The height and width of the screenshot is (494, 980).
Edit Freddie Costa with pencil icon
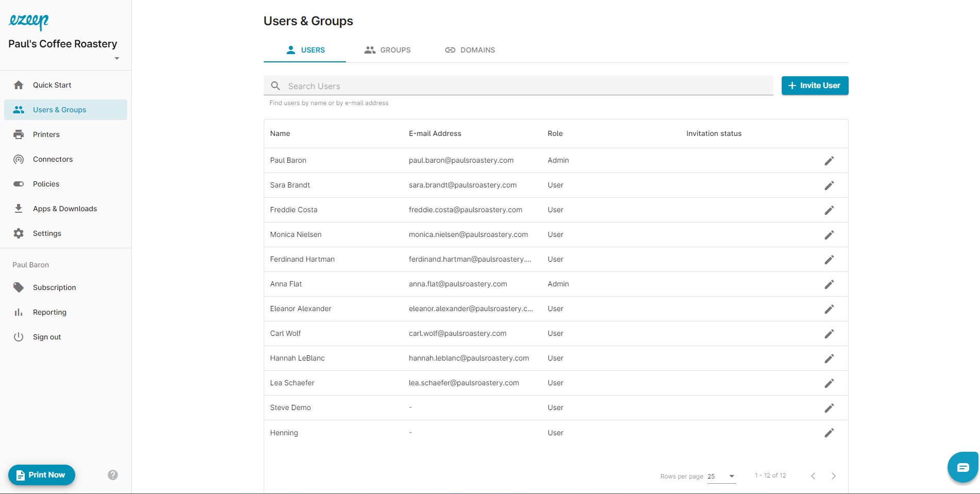[x=829, y=210]
